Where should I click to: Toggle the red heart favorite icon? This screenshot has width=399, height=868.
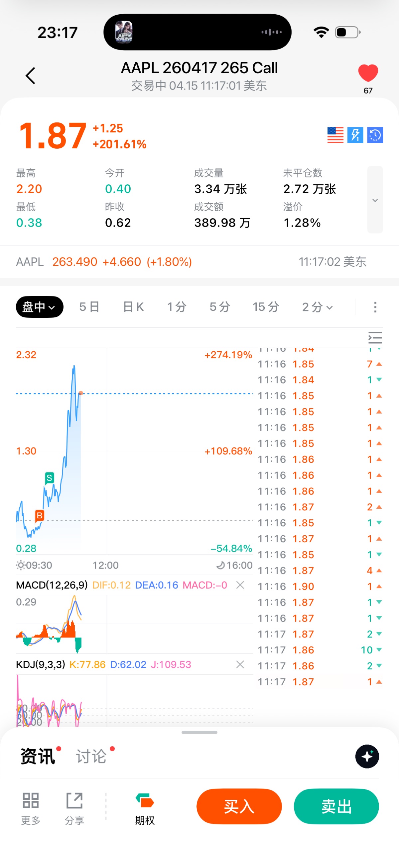368,73
